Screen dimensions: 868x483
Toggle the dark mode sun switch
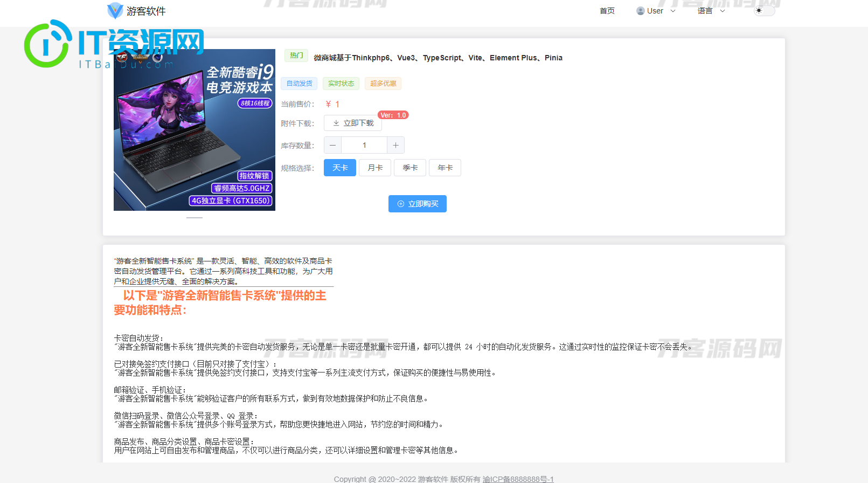point(764,10)
